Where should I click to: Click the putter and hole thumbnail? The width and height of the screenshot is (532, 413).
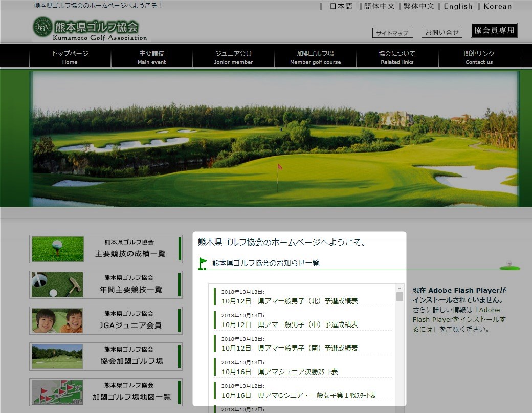tap(57, 285)
